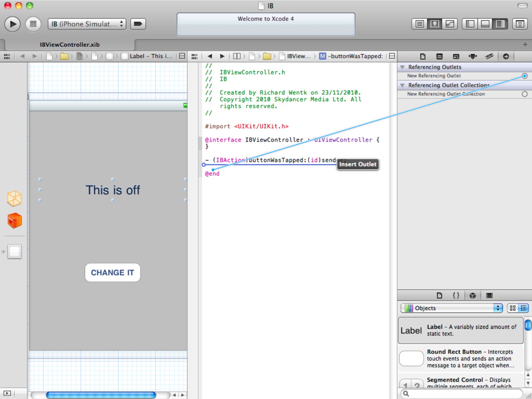
Task: Toggle the Navigator pane view button
Action: click(x=470, y=24)
